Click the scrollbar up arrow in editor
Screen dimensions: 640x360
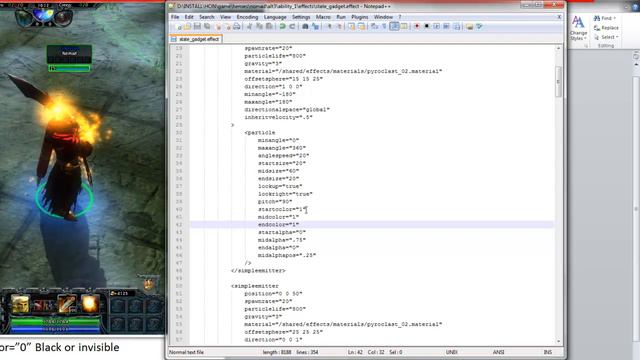pyautogui.click(x=558, y=48)
